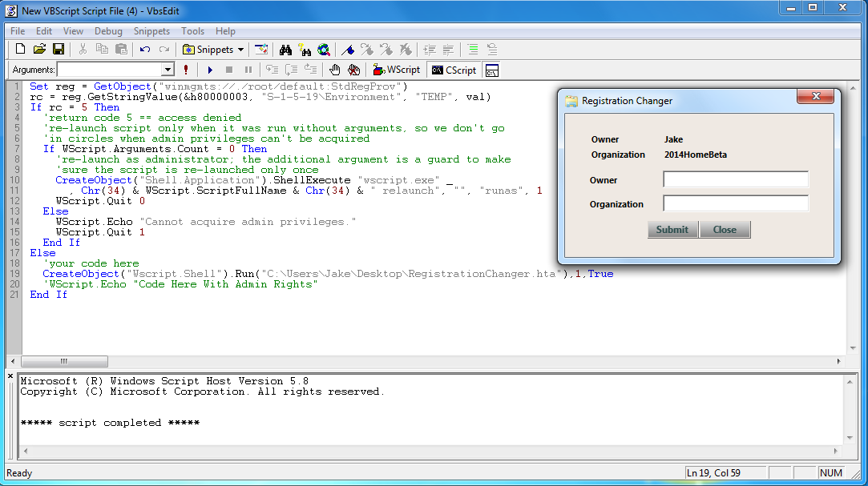
Task: Click the editor vertical scrollbar's down arrow
Action: click(853, 348)
